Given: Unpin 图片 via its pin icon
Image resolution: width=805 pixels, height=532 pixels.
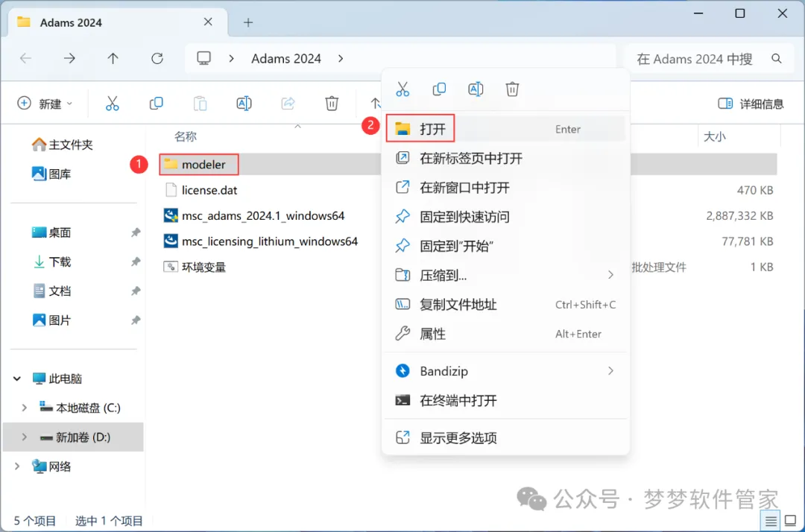Looking at the screenshot, I should (x=136, y=320).
